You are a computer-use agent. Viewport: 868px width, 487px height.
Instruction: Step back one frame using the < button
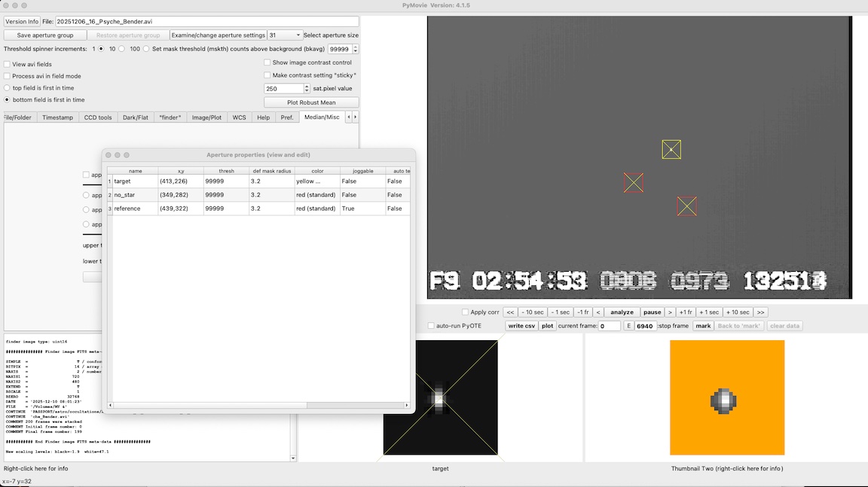click(x=598, y=312)
